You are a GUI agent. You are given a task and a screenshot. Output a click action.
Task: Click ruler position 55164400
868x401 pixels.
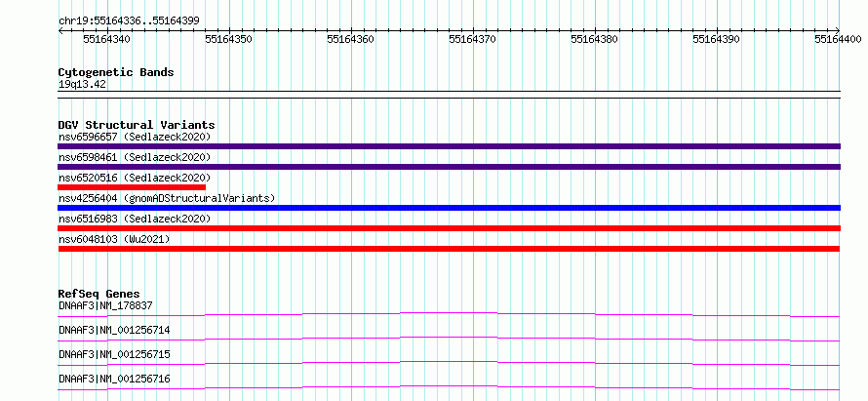pos(838,39)
